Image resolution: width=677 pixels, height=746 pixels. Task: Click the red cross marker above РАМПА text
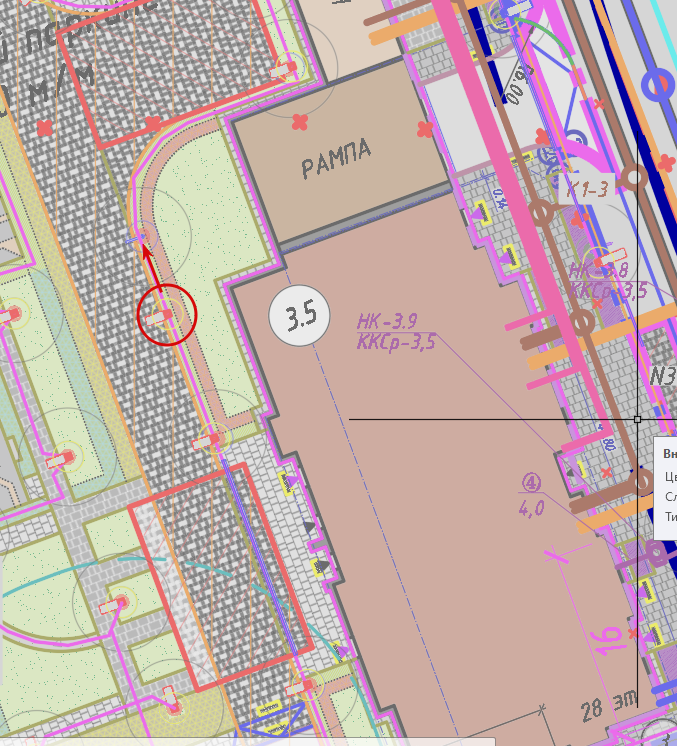[x=300, y=122]
